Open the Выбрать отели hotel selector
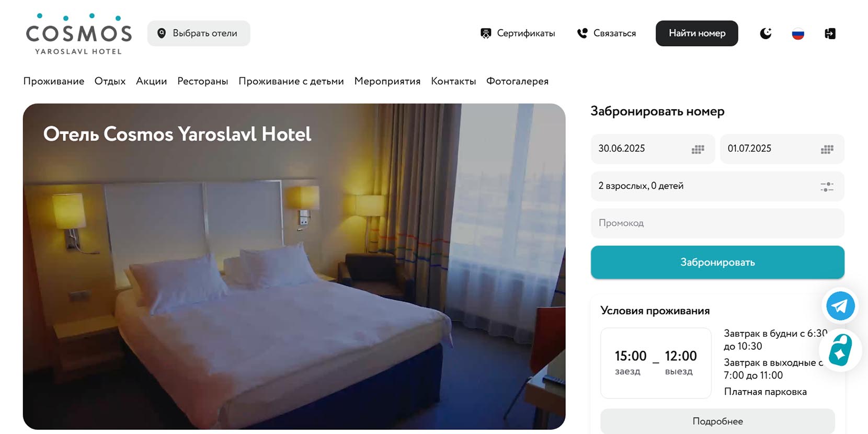The image size is (868, 434). click(x=199, y=33)
